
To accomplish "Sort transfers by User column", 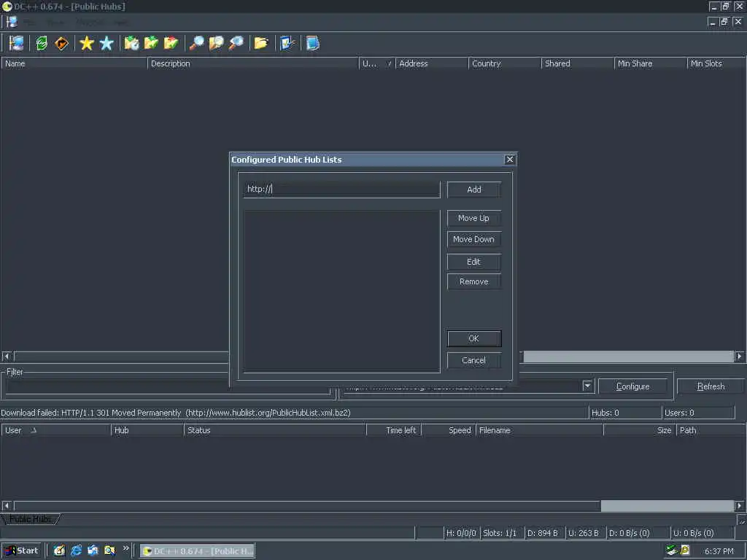I will [55, 430].
